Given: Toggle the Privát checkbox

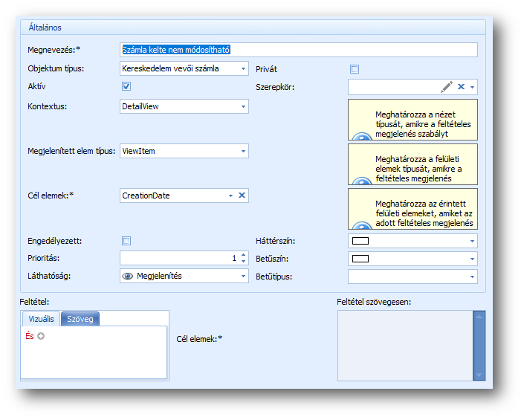Looking at the screenshot, I should click(355, 69).
